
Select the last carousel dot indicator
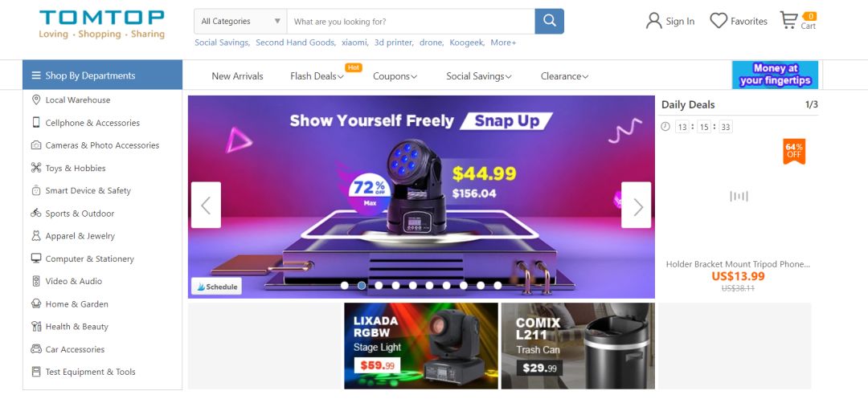497,285
